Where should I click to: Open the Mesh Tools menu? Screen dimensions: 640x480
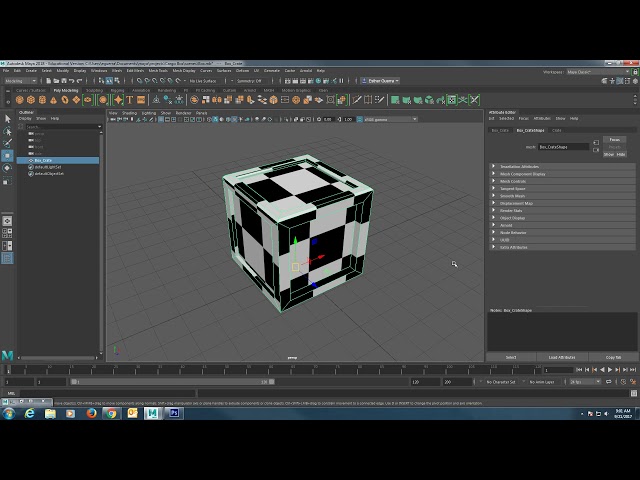[x=158, y=71]
